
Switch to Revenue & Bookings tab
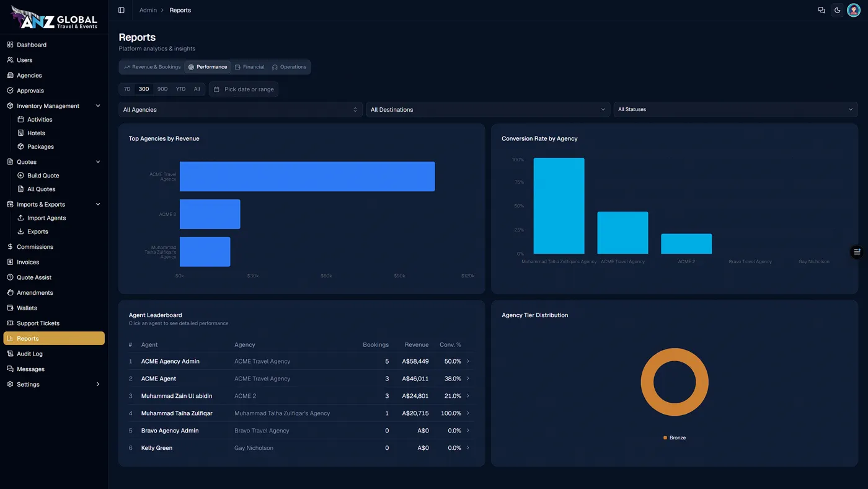153,67
